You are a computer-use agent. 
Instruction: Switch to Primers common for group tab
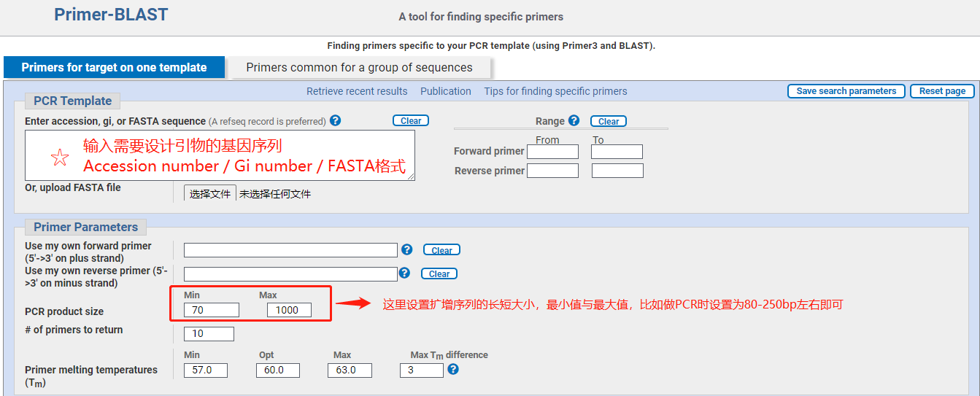(x=359, y=68)
